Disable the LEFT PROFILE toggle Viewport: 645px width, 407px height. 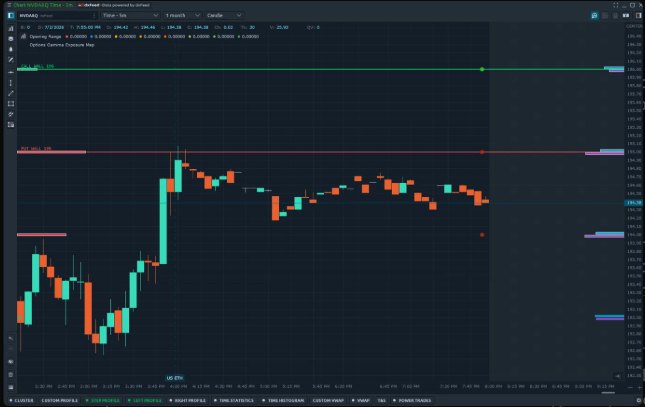coord(144,400)
